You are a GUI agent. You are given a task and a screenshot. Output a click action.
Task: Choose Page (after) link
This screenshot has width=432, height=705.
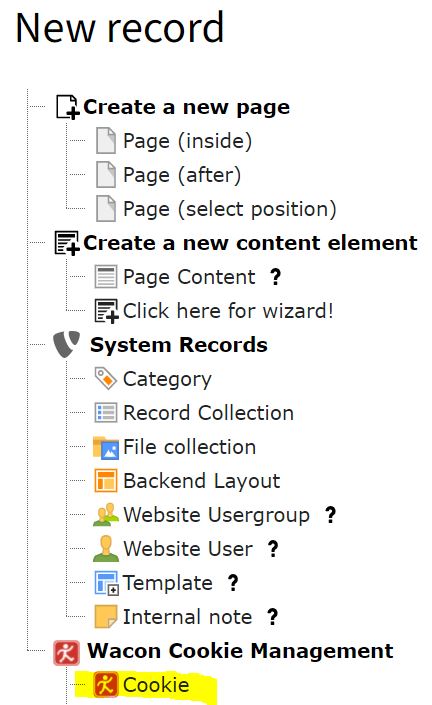click(x=182, y=175)
